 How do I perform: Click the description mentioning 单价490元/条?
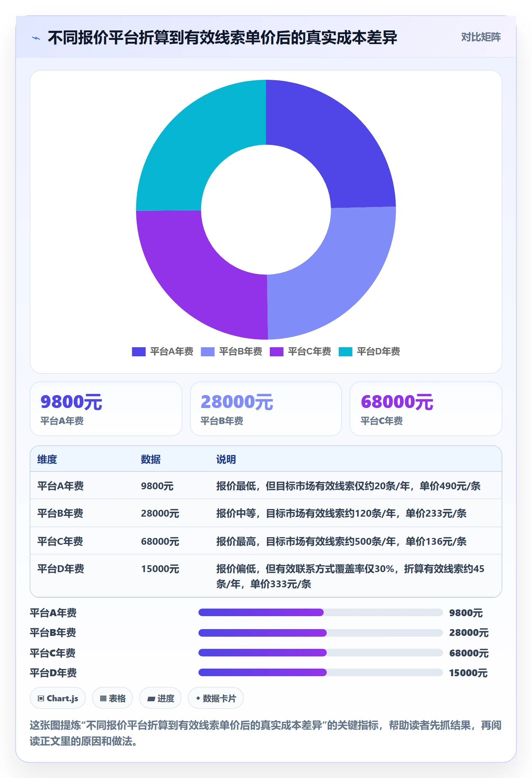(348, 486)
